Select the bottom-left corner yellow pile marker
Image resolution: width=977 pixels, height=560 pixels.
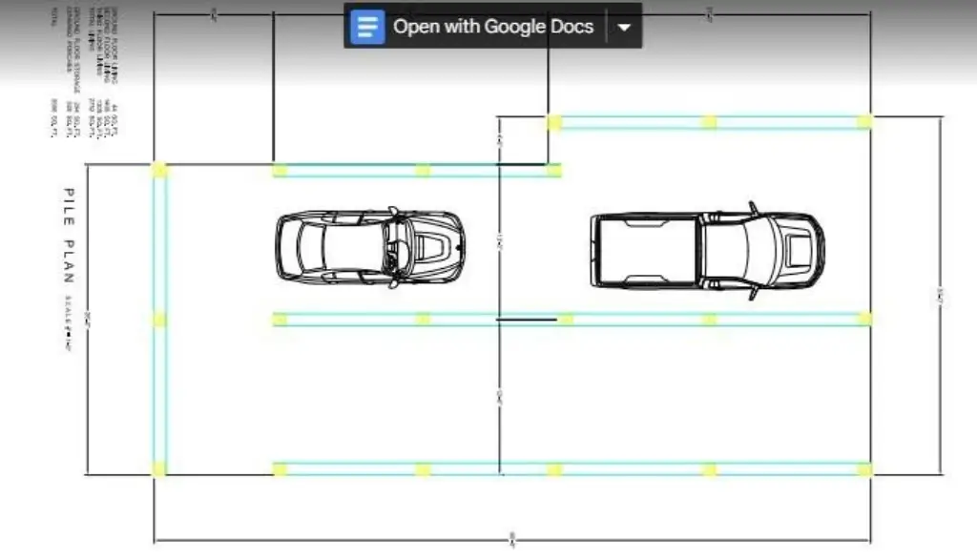click(x=159, y=469)
